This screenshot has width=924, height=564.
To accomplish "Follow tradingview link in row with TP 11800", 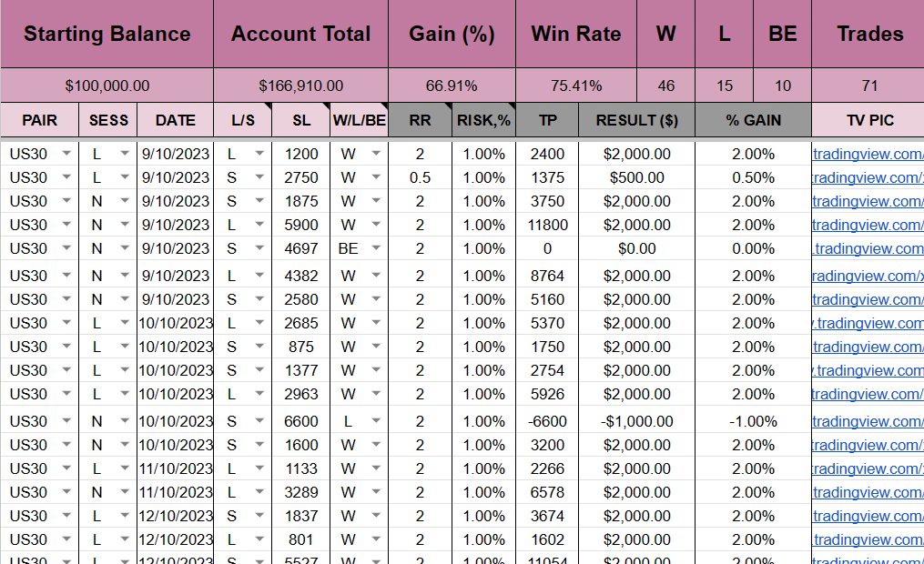I will (x=868, y=225).
